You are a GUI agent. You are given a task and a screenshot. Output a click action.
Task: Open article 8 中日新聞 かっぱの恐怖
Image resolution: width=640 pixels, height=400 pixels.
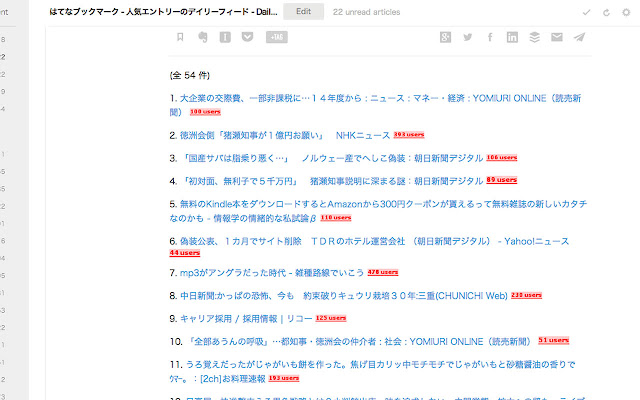tap(344, 296)
